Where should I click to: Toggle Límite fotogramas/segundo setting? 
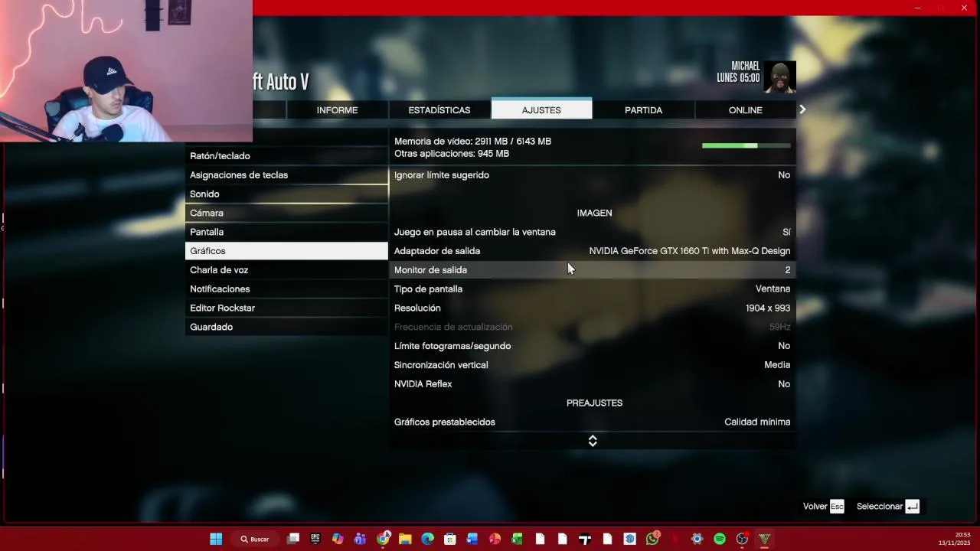pos(593,346)
